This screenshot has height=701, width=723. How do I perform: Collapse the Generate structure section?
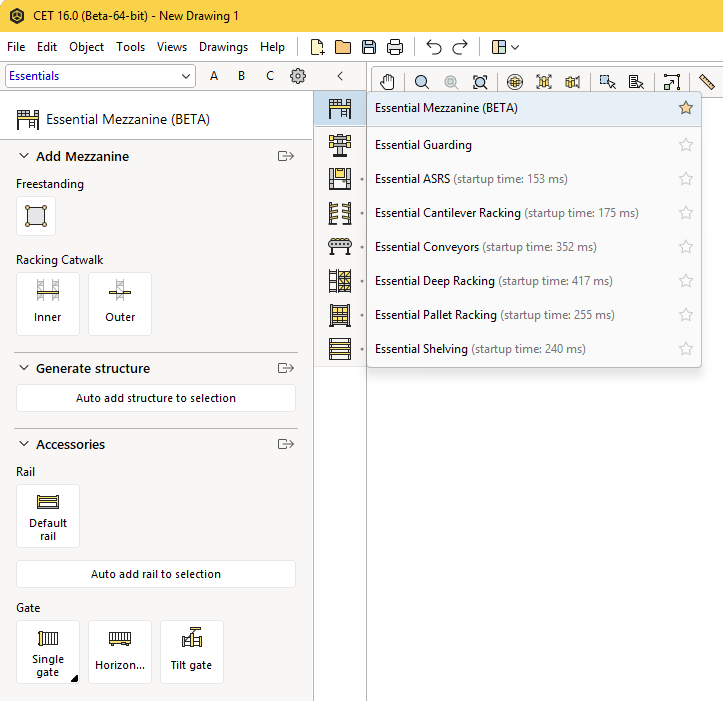coord(24,368)
